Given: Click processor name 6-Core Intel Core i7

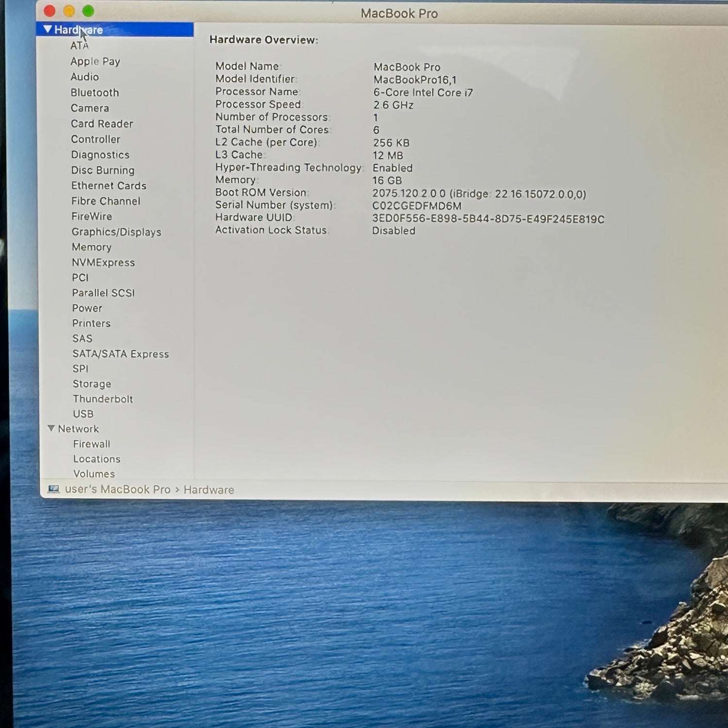Looking at the screenshot, I should point(423,92).
